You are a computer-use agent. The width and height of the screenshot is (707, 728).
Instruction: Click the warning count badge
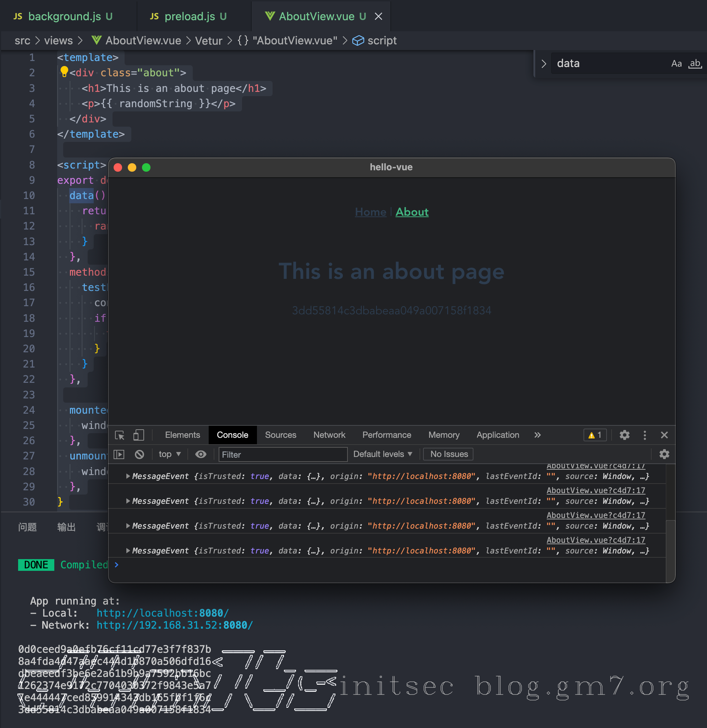[595, 435]
